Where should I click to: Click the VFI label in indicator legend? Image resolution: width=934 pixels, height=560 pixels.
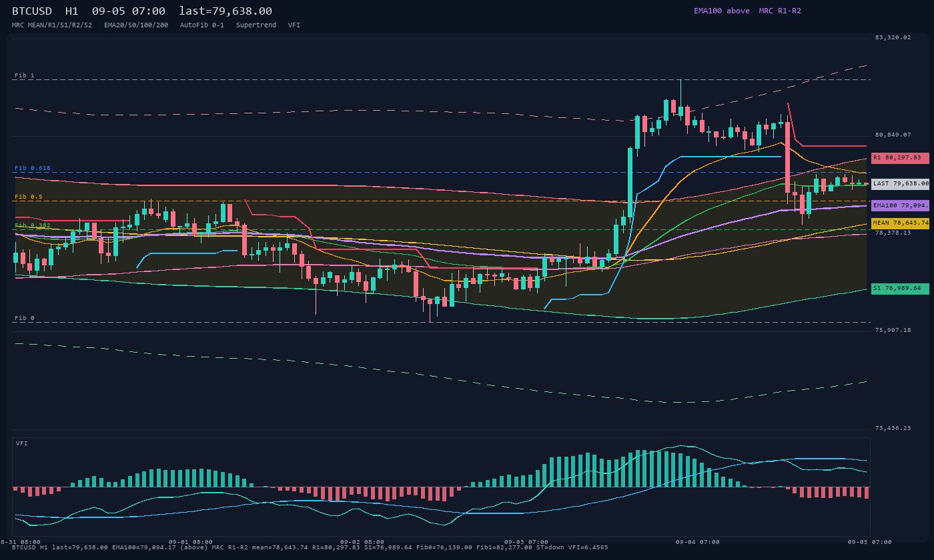coord(294,25)
